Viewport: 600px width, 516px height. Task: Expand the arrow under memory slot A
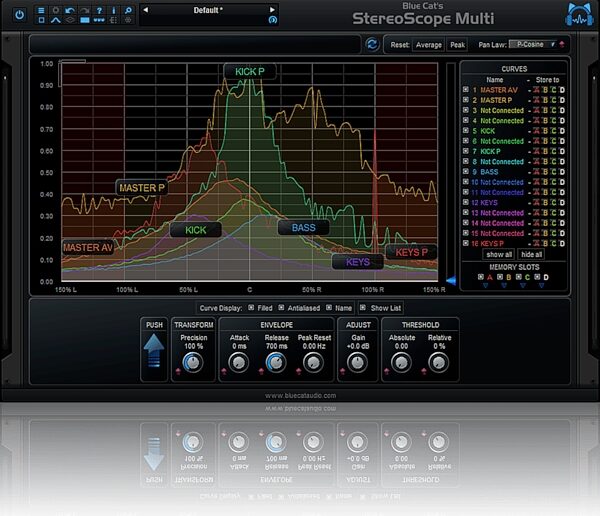[x=486, y=286]
